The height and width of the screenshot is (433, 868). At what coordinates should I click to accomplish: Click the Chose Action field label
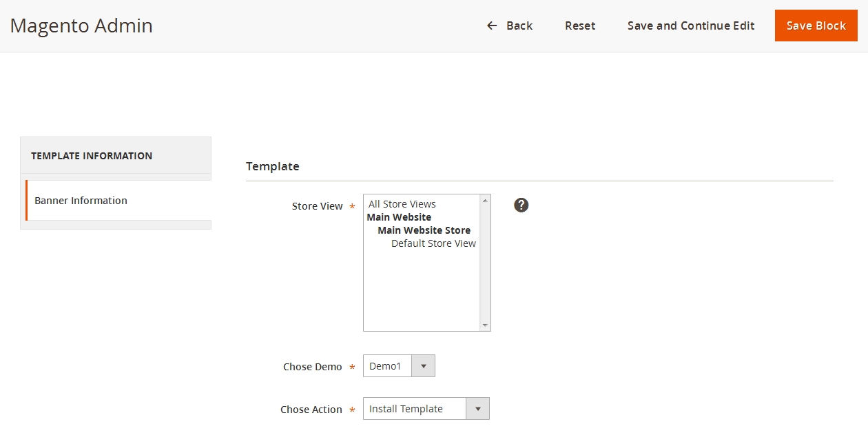[311, 410]
